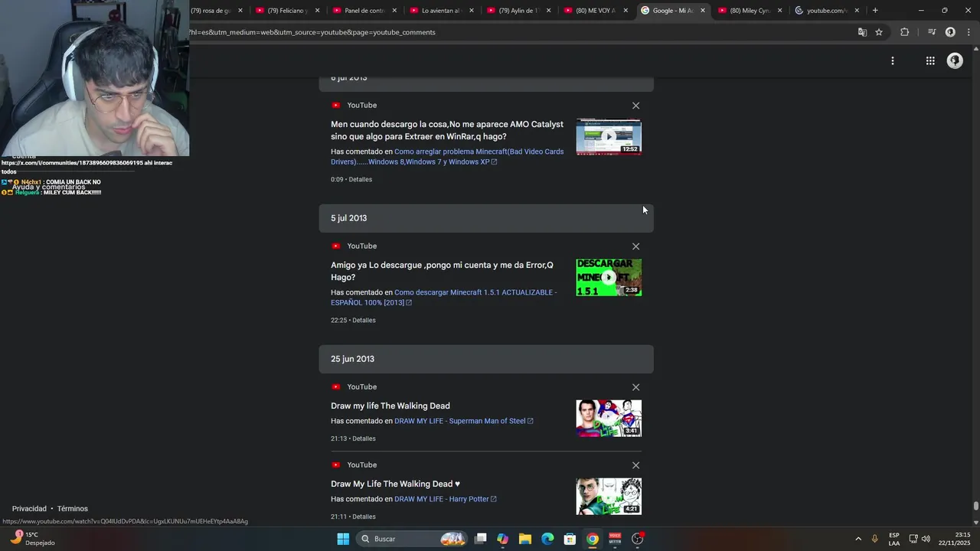Open Chrome media controls icon

click(932, 32)
